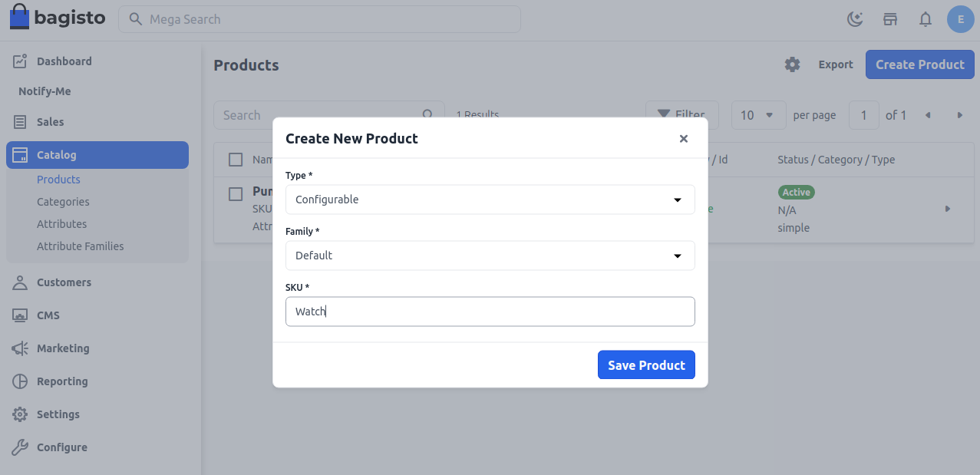Open the user profile avatar
The image size is (980, 475).
coord(961,19)
